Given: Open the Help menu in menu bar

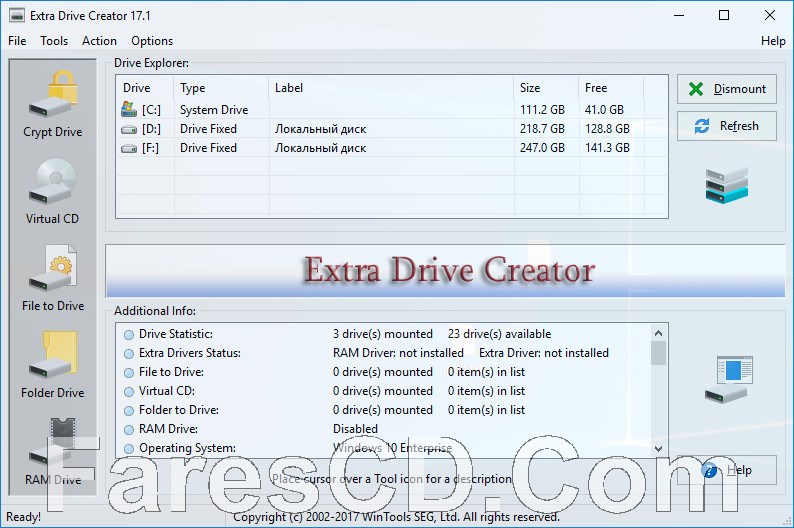Looking at the screenshot, I should pyautogui.click(x=773, y=41).
